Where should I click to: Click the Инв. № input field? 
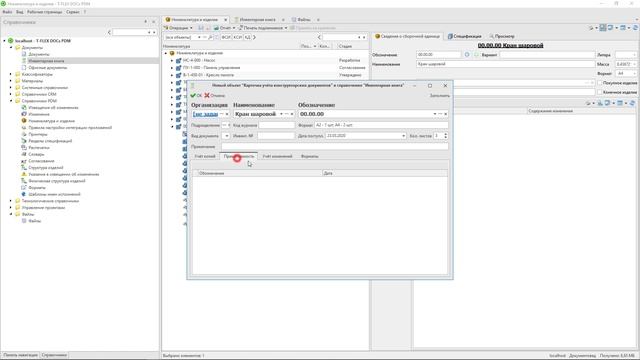pos(276,136)
